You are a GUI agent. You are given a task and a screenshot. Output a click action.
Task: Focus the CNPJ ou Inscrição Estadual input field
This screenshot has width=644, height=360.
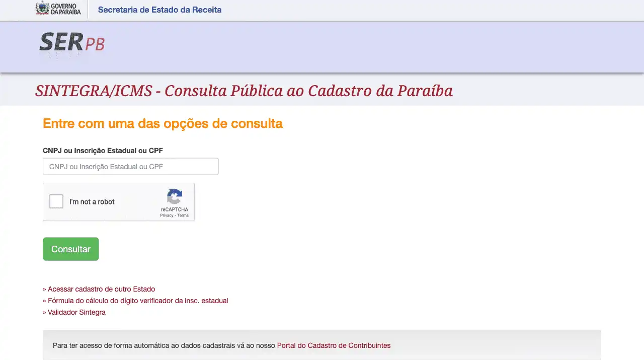pyautogui.click(x=131, y=167)
